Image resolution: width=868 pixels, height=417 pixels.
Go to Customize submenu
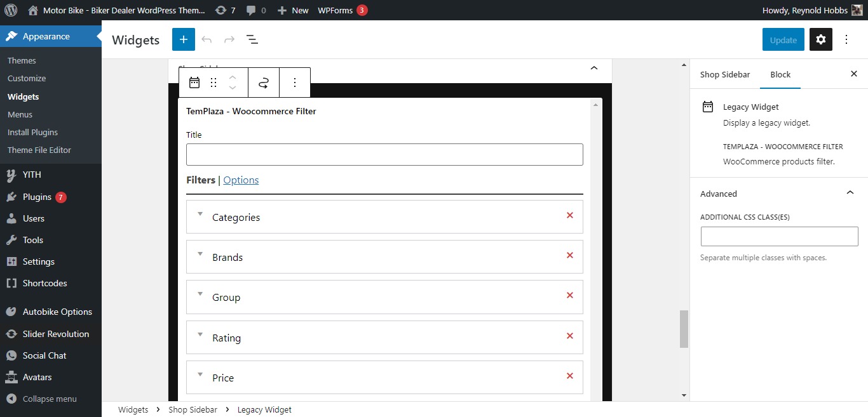(27, 78)
